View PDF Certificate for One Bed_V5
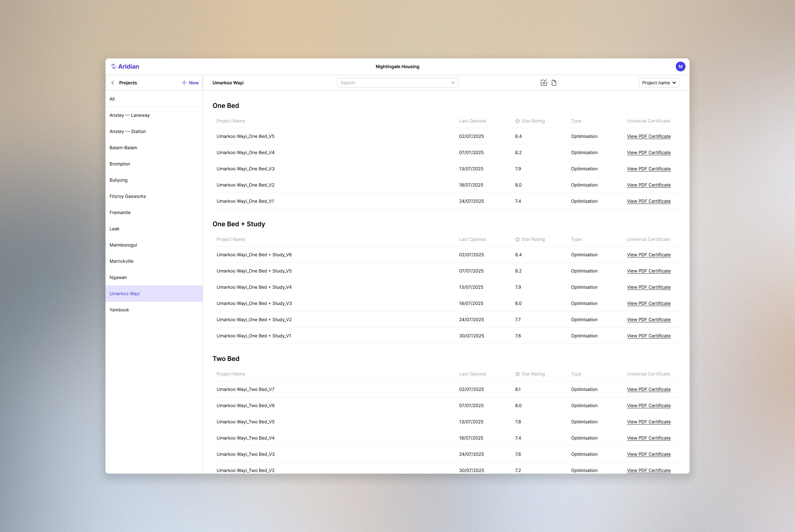Image resolution: width=795 pixels, height=532 pixels. (649, 136)
